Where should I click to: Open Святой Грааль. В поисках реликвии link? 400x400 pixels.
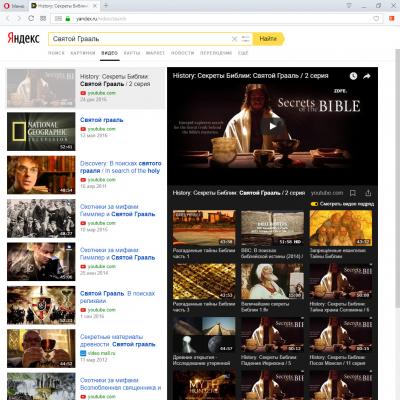pyautogui.click(x=117, y=297)
